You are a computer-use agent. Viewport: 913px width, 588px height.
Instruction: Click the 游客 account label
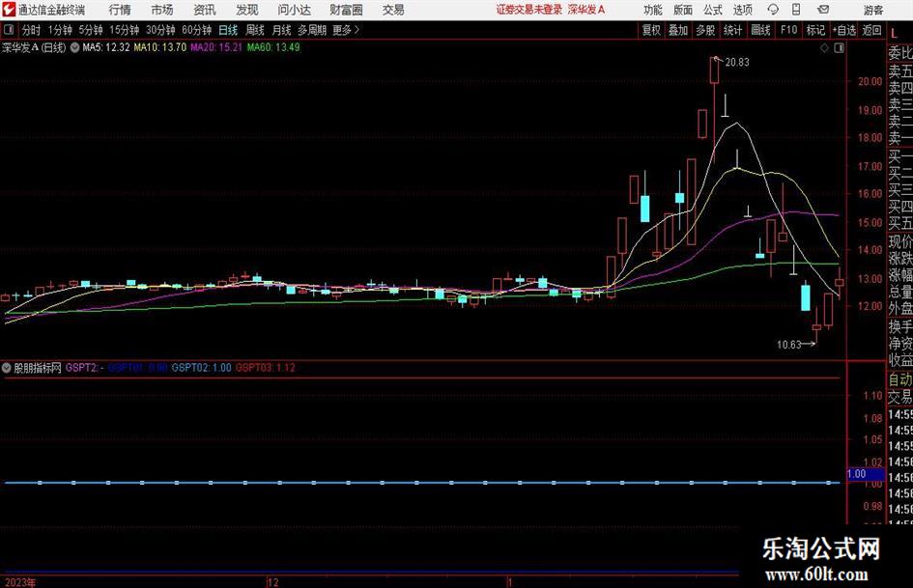coord(873,10)
